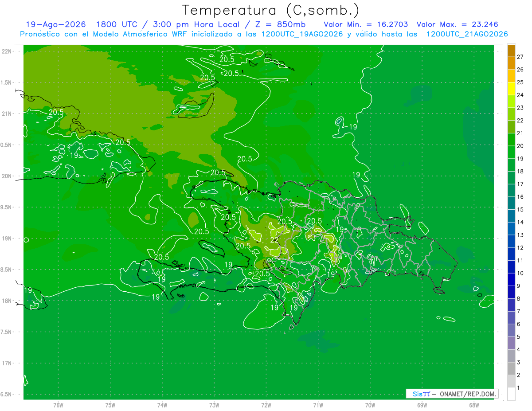This screenshot has height=411, width=532.
Task: Click the gray swatch between 2 and 3
Action: 511,369
